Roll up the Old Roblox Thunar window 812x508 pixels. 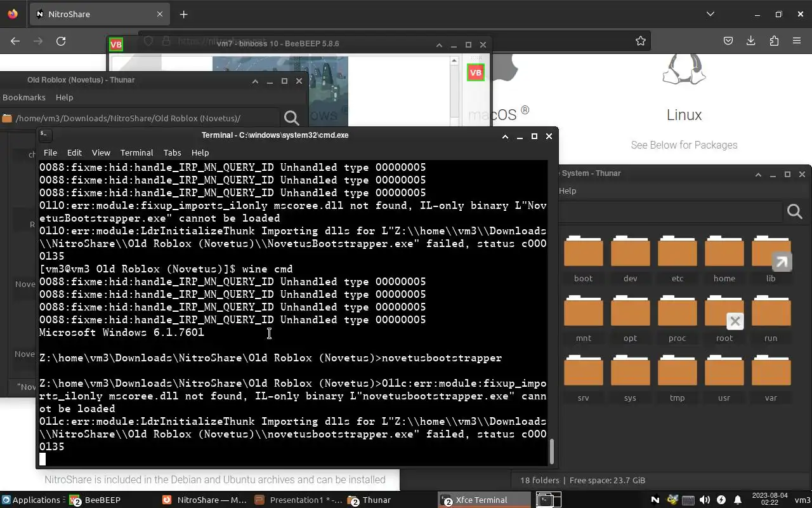[255, 81]
